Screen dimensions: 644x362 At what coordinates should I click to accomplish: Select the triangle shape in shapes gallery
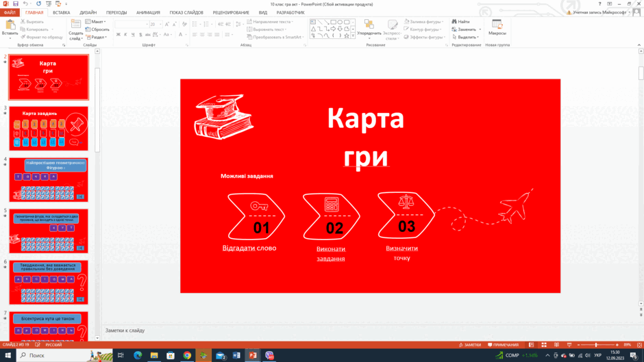(x=313, y=29)
